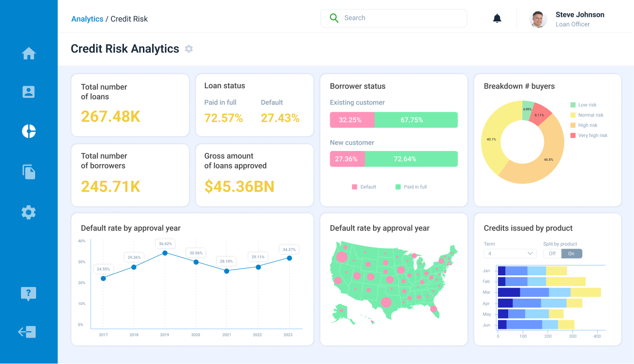This screenshot has width=634, height=364.
Task: Open Credit Risk Analytics page settings gear
Action: 189,49
